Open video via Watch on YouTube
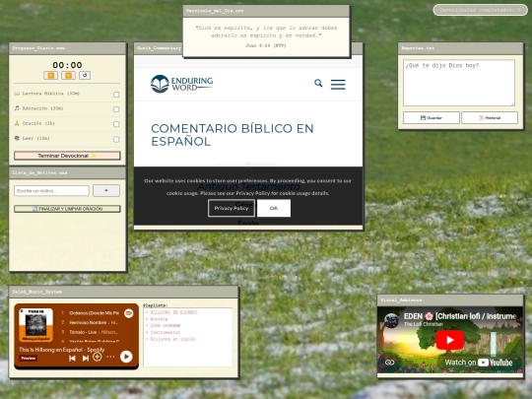Viewport: 532px width, 399px height. 479,363
